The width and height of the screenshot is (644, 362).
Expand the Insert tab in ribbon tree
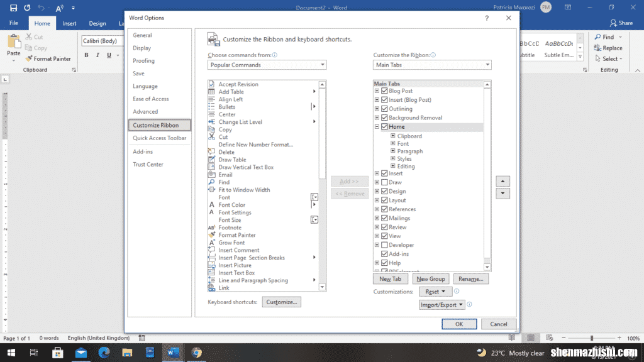click(x=377, y=173)
